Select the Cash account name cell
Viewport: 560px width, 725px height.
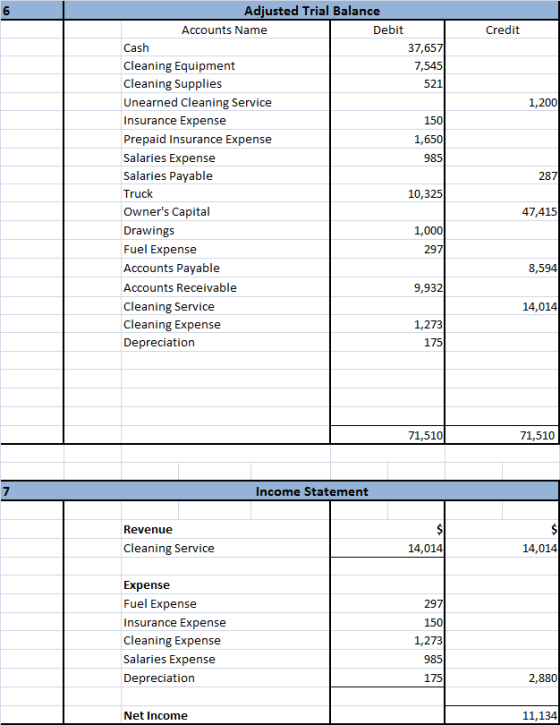(x=226, y=48)
